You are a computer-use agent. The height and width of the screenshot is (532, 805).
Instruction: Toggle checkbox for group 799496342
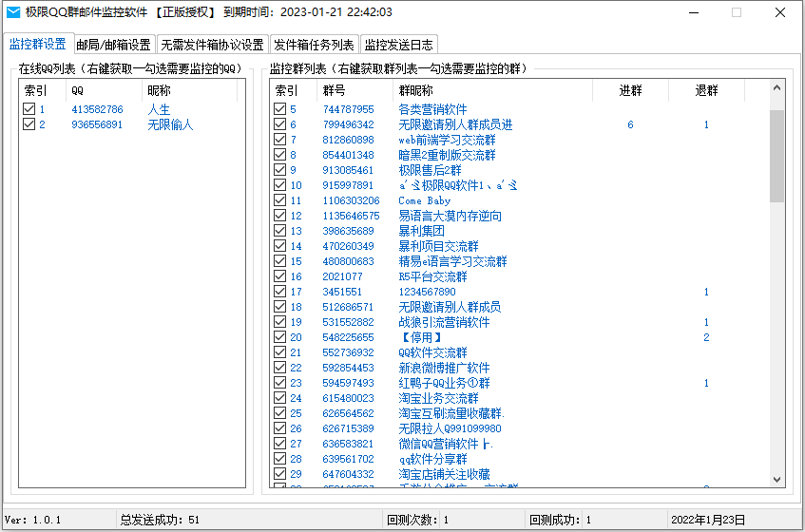click(x=279, y=124)
